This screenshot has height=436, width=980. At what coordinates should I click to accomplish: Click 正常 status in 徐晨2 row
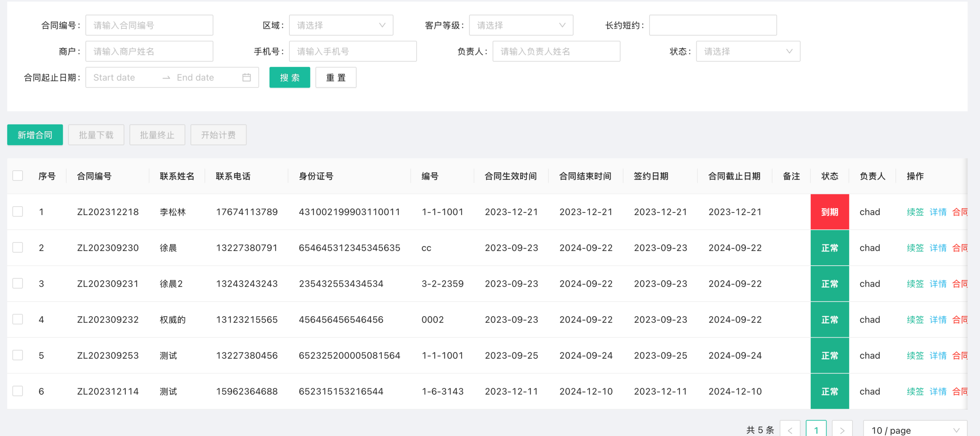click(830, 284)
